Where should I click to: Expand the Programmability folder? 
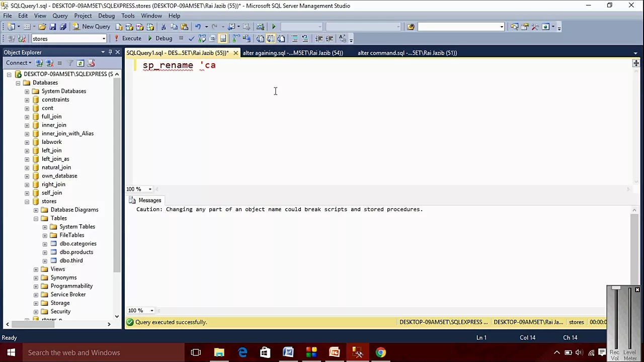(x=36, y=287)
